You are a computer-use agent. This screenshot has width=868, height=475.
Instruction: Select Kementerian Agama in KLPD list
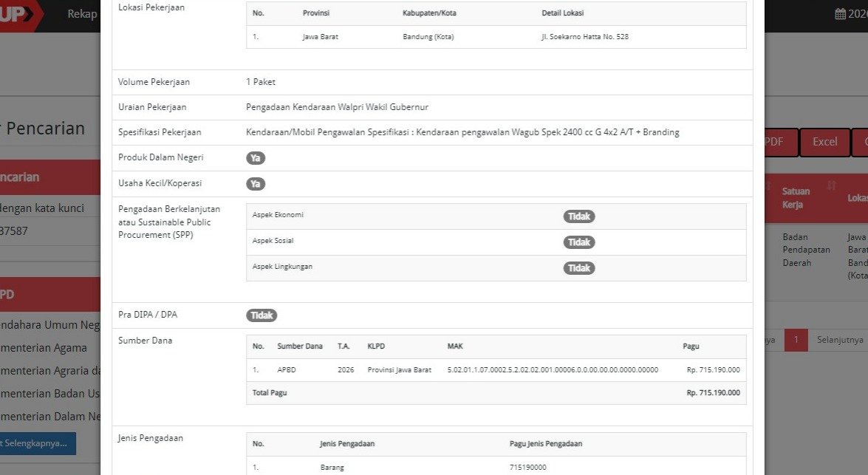[44, 348]
